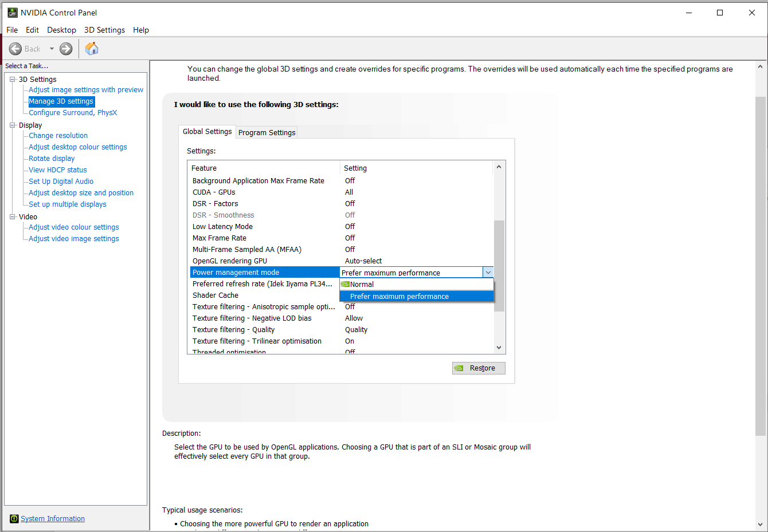Click settings list scroll down arrow
The image size is (768, 532).
pos(499,348)
